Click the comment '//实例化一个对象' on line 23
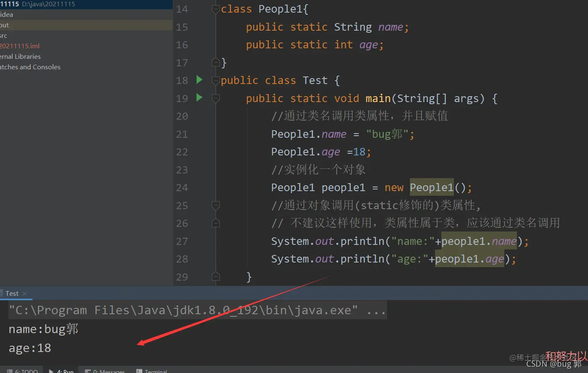Viewport: 588px width, 373px height. (318, 170)
